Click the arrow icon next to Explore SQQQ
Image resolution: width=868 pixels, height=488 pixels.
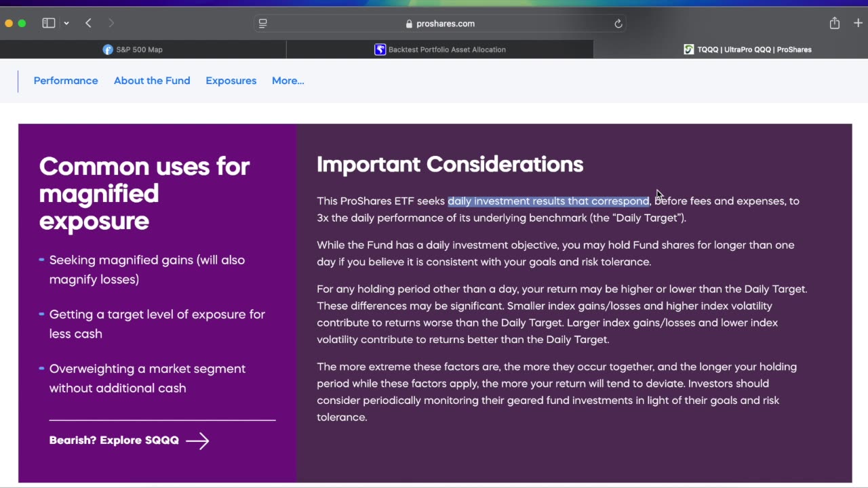coord(197,441)
